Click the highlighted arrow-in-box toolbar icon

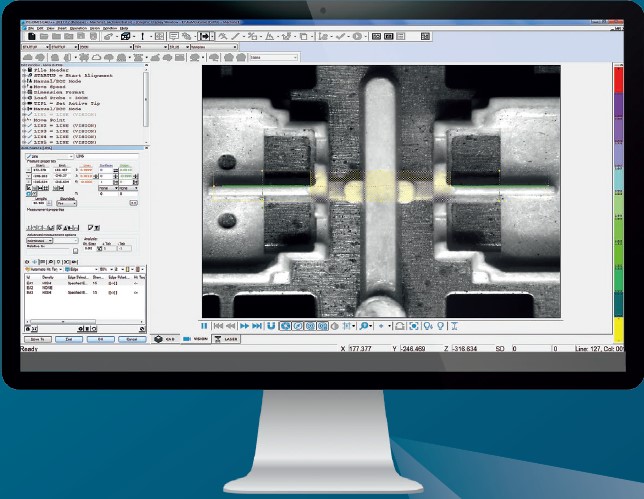click(204, 36)
